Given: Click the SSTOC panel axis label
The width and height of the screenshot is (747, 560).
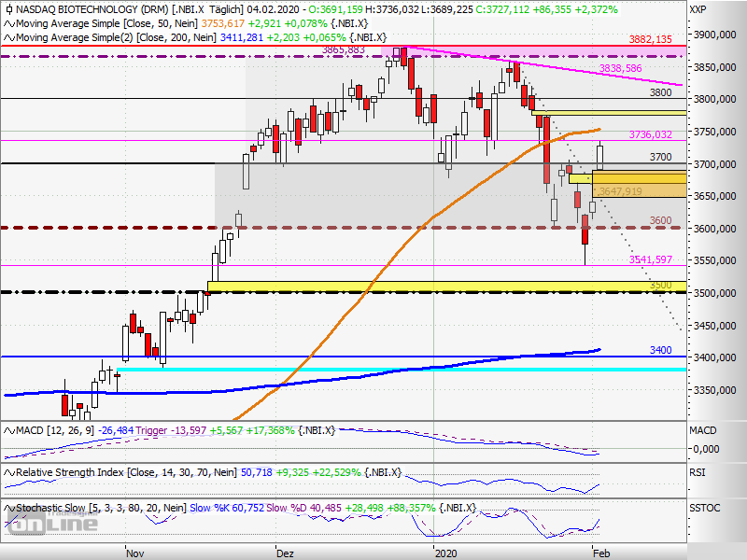Looking at the screenshot, I should tap(705, 508).
